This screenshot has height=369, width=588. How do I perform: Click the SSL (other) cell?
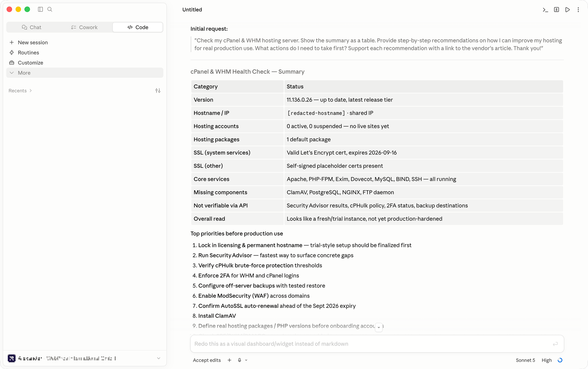[x=237, y=166]
